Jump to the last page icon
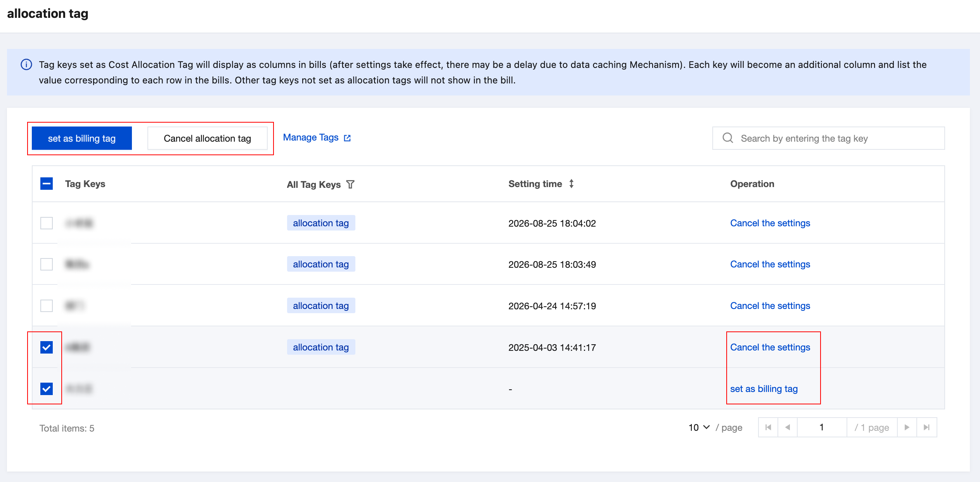 pyautogui.click(x=927, y=427)
